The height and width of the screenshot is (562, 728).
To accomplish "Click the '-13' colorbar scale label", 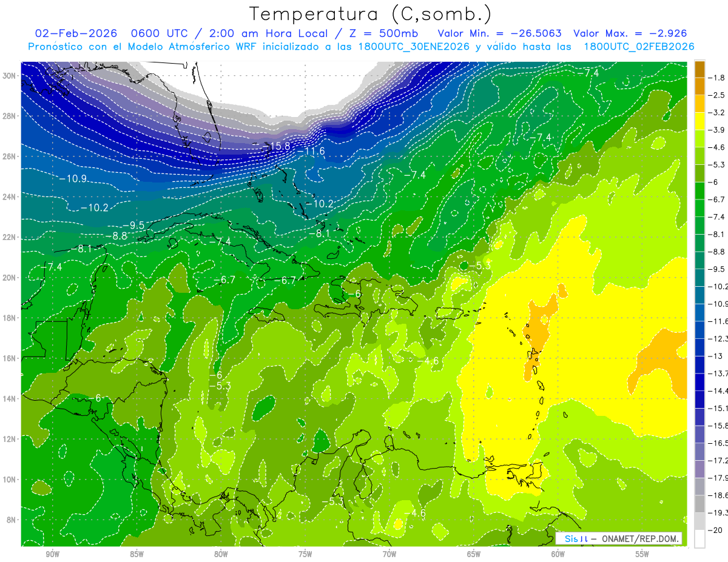I will coord(715,356).
